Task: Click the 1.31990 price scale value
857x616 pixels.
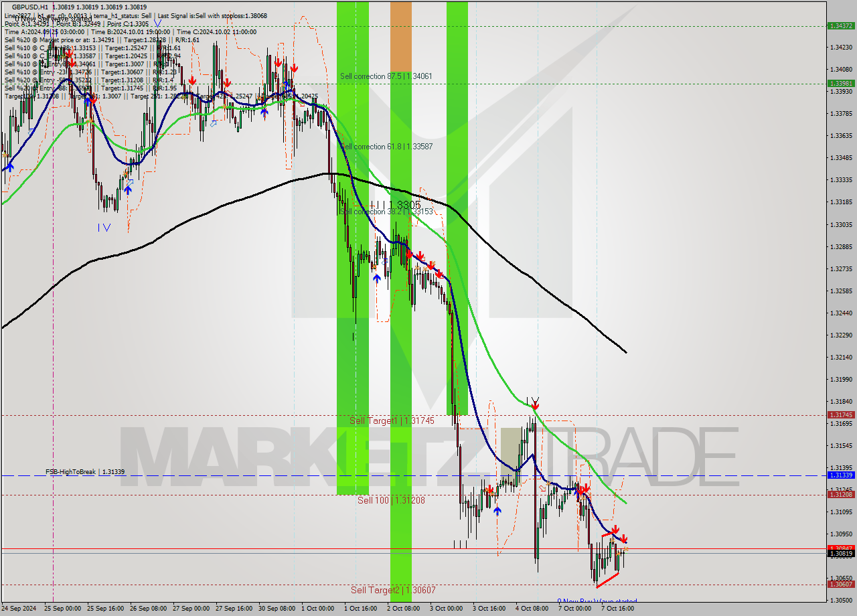Action: coord(841,379)
